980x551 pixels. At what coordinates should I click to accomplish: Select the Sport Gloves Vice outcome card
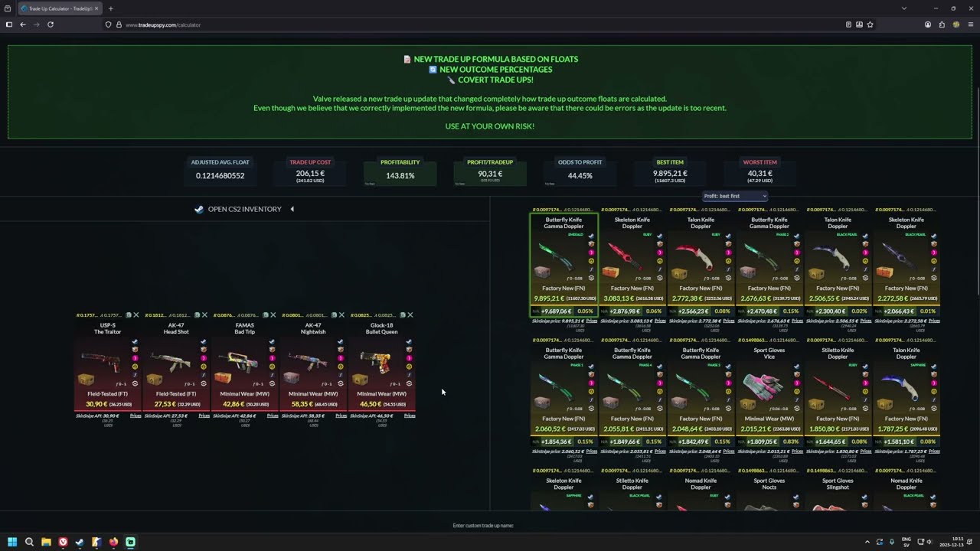pos(769,396)
